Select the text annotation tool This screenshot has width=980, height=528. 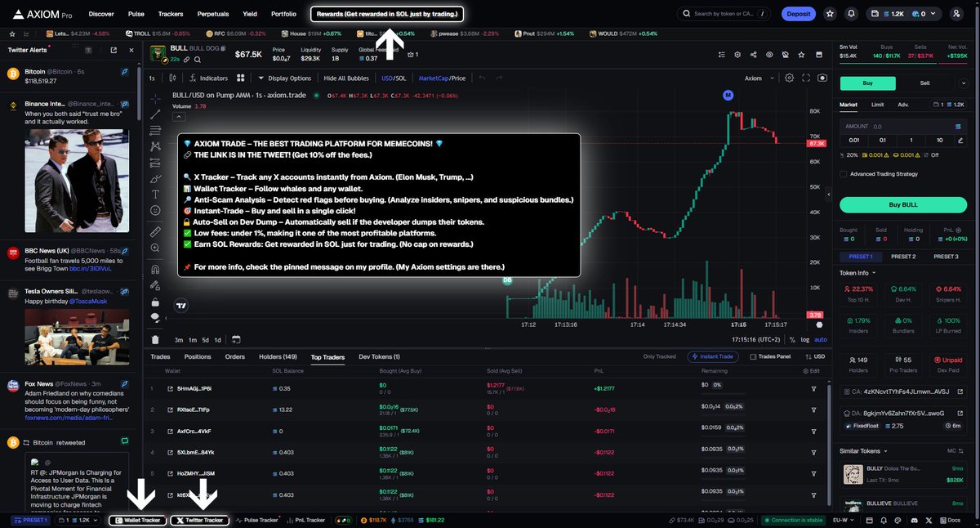pos(155,194)
